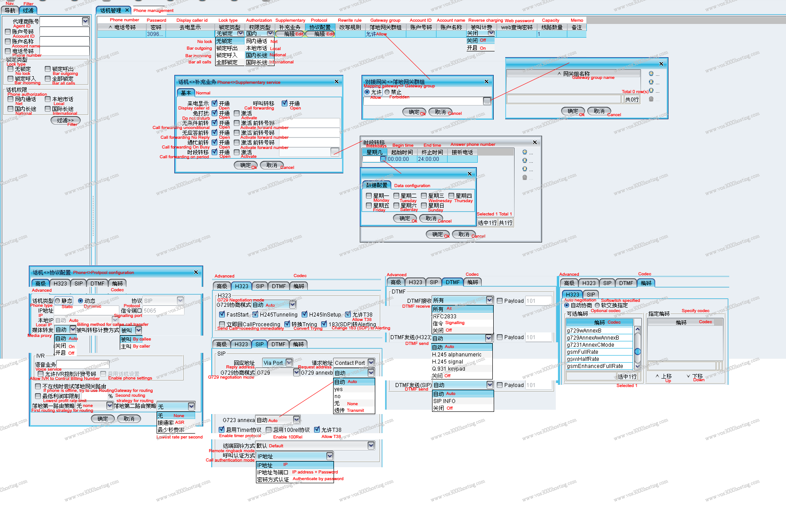Check the 星期日 Sunday checkbox
Image resolution: width=786 pixels, height=532 pixels.
(424, 205)
